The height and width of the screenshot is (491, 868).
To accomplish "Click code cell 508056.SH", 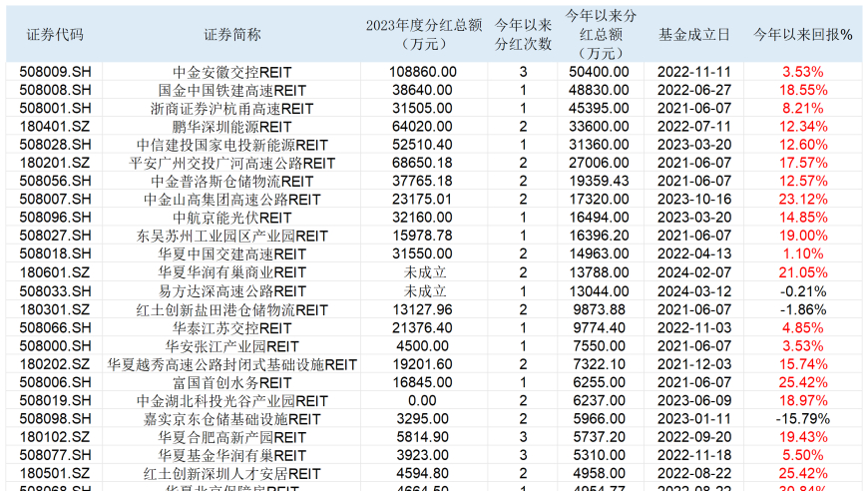I will 55,182.
